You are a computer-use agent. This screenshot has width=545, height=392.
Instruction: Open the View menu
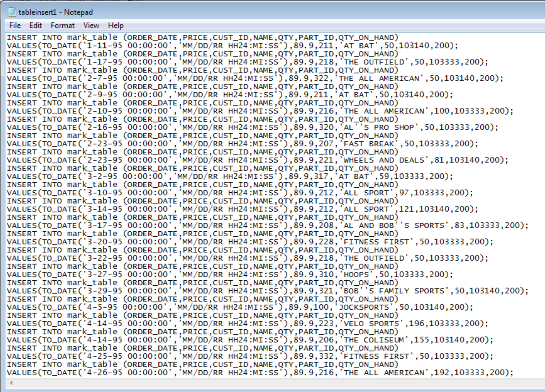point(91,25)
